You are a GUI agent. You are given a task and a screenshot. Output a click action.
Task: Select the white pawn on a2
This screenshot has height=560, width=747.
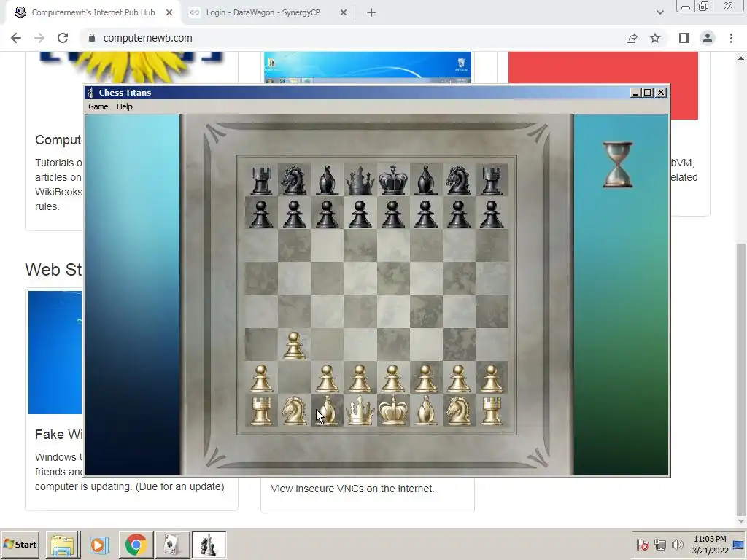pos(261,378)
